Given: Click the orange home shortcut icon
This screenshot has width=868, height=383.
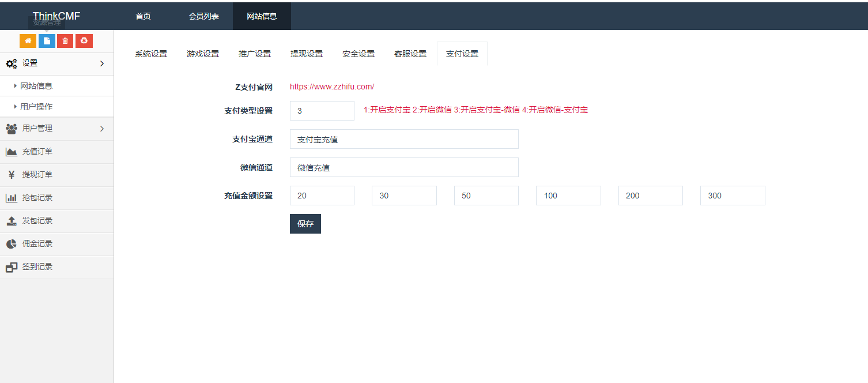Looking at the screenshot, I should coord(28,41).
